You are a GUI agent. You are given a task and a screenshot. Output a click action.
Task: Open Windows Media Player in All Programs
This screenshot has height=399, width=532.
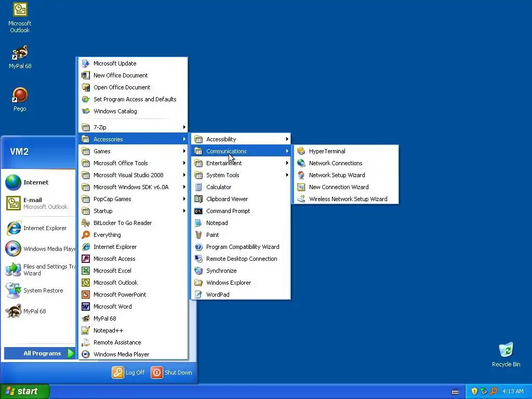point(133,354)
